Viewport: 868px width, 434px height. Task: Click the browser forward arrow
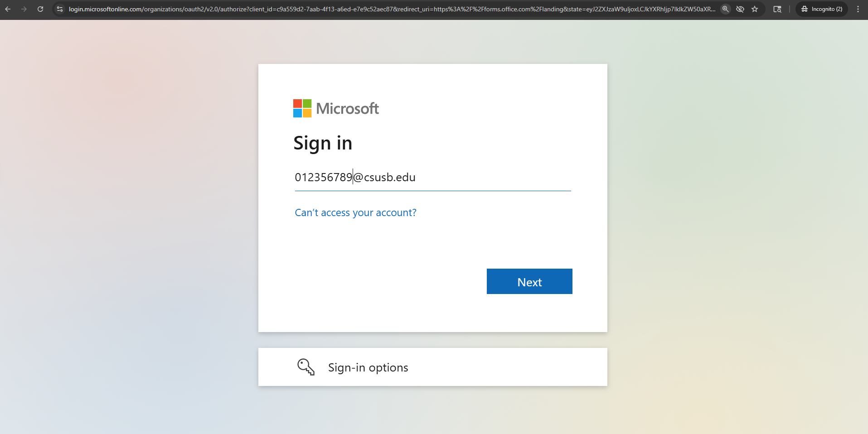click(x=24, y=9)
